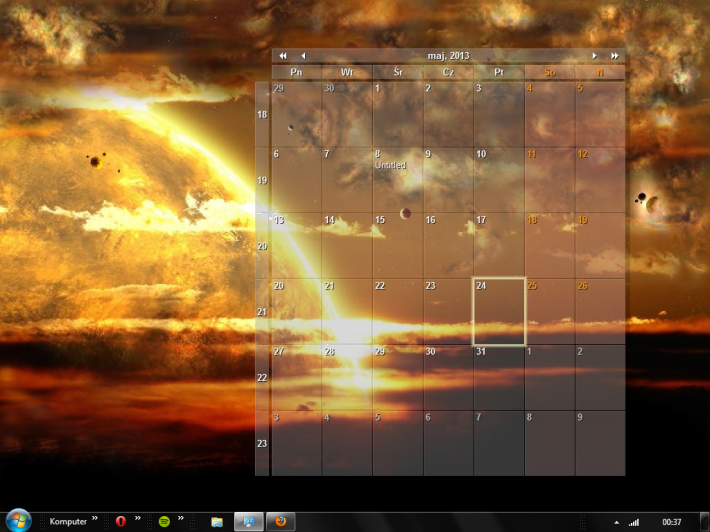The height and width of the screenshot is (532, 710).
Task: Go to next month with single-right arrow
Action: click(x=595, y=56)
